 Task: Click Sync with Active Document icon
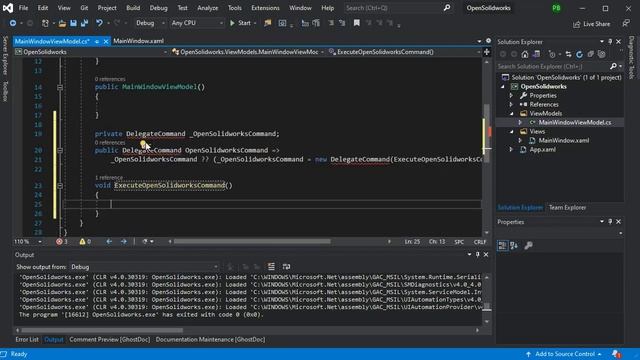569,54
